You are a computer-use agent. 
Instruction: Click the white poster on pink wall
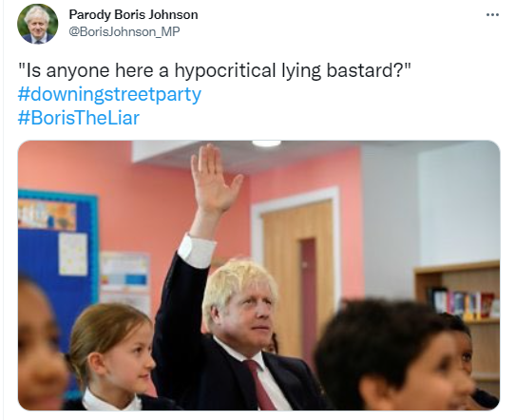click(124, 277)
